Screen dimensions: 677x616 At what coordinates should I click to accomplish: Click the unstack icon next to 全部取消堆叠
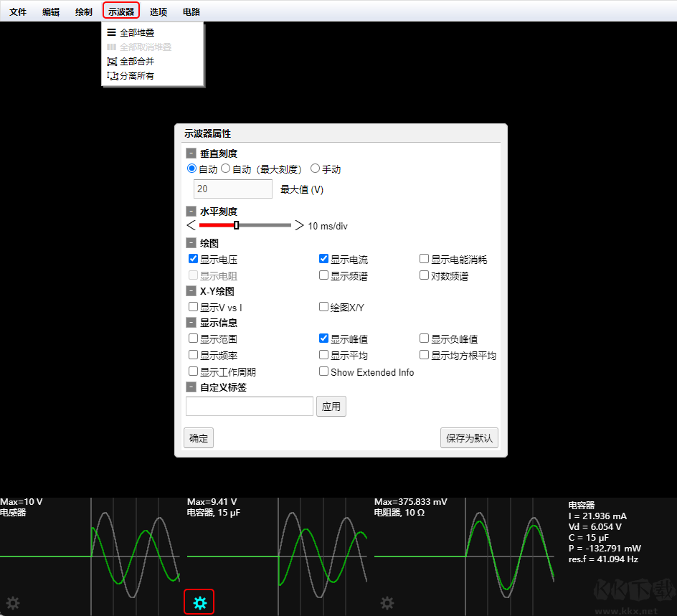coord(113,47)
